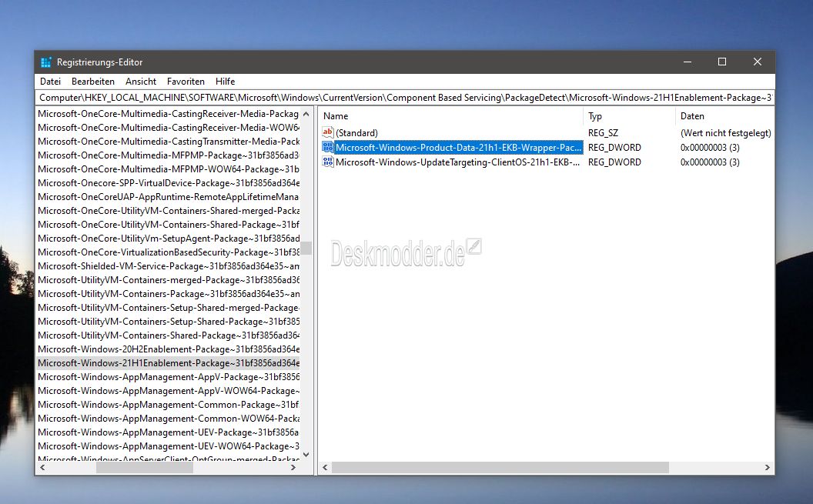This screenshot has height=504, width=813.
Task: Select Microsoft-OneCore-UtilityVM-Containers-Shared-Package key
Action: [x=169, y=224]
